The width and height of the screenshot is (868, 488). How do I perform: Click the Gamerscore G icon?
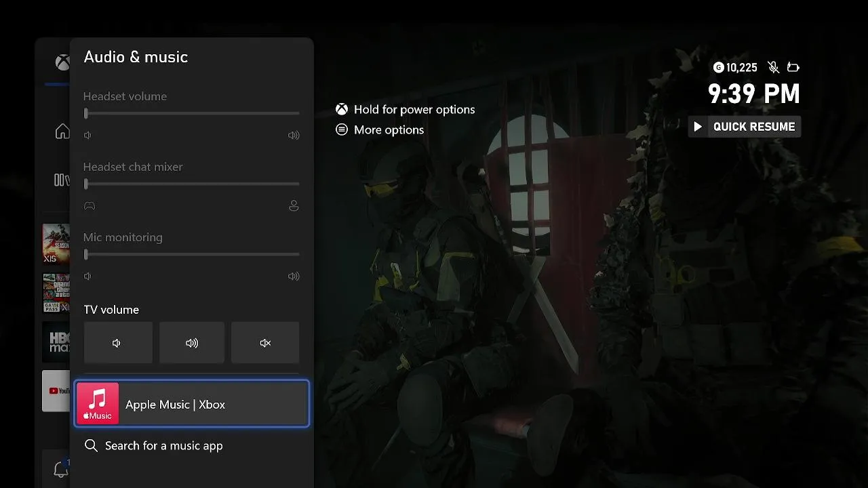pyautogui.click(x=719, y=67)
